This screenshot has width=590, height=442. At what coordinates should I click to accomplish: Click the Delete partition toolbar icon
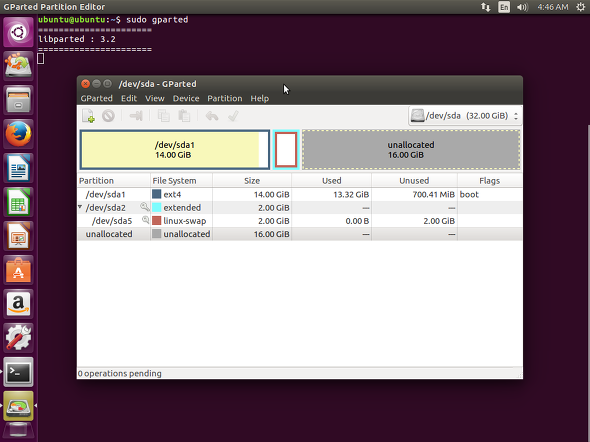pyautogui.click(x=108, y=116)
